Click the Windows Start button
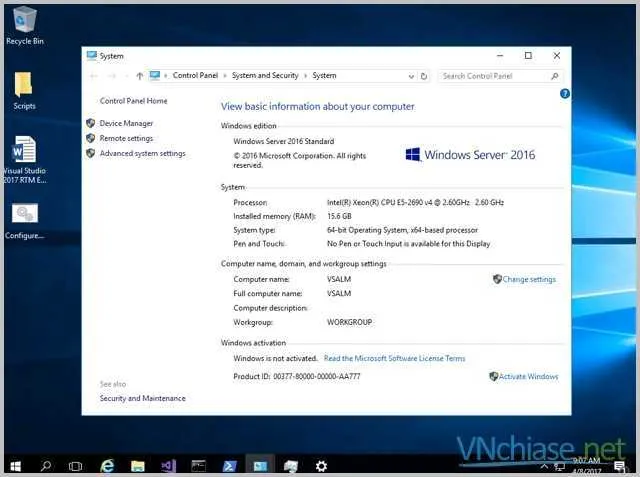Viewport: 640px width, 477px height. click(15, 466)
